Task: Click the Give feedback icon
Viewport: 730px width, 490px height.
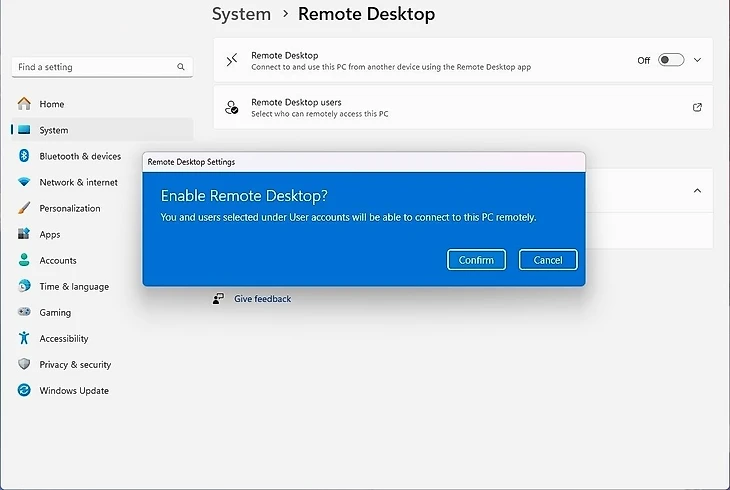Action: 218,299
